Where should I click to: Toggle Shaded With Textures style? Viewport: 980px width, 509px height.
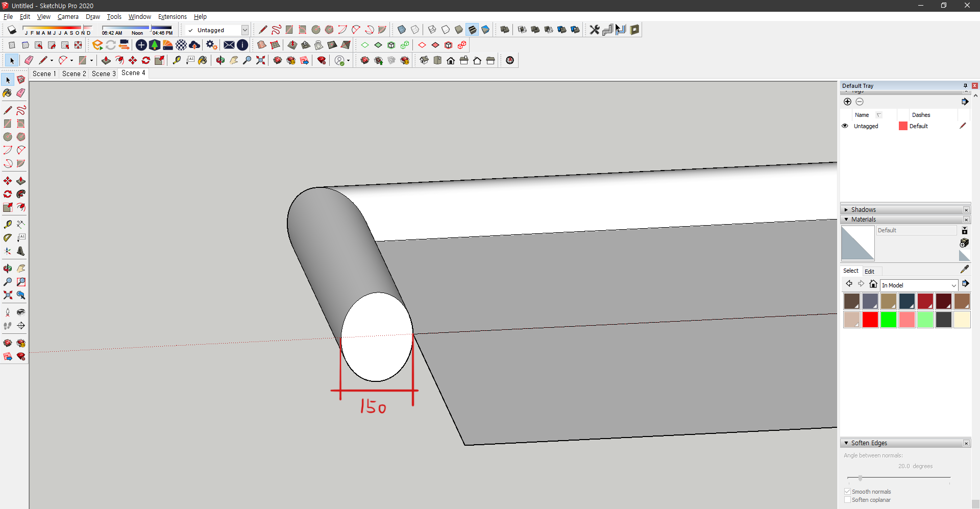pyautogui.click(x=472, y=30)
